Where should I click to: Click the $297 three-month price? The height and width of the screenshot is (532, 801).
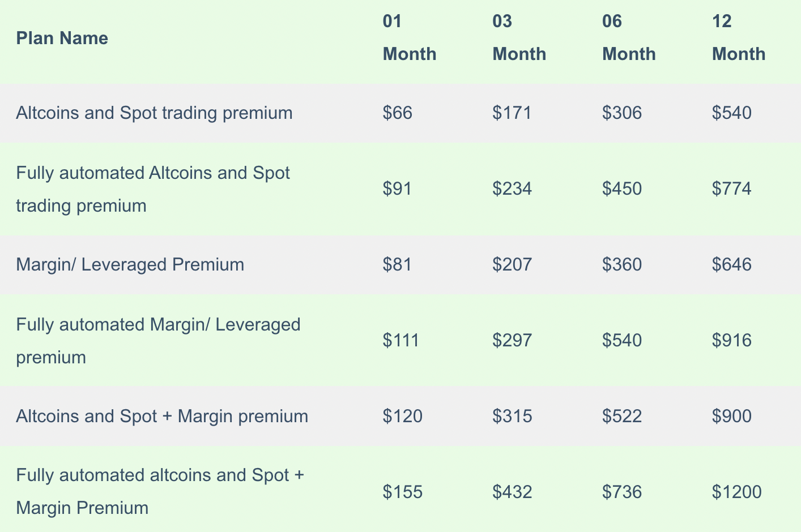click(x=512, y=341)
